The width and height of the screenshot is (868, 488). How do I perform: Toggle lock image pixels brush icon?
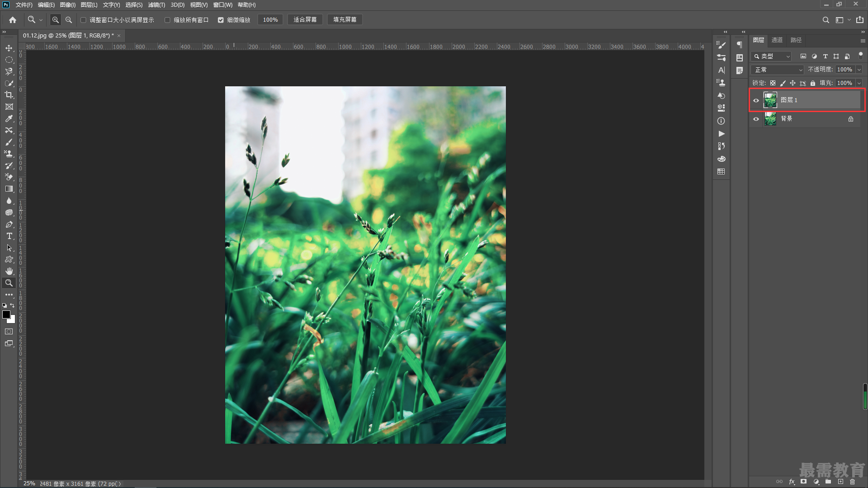(783, 83)
